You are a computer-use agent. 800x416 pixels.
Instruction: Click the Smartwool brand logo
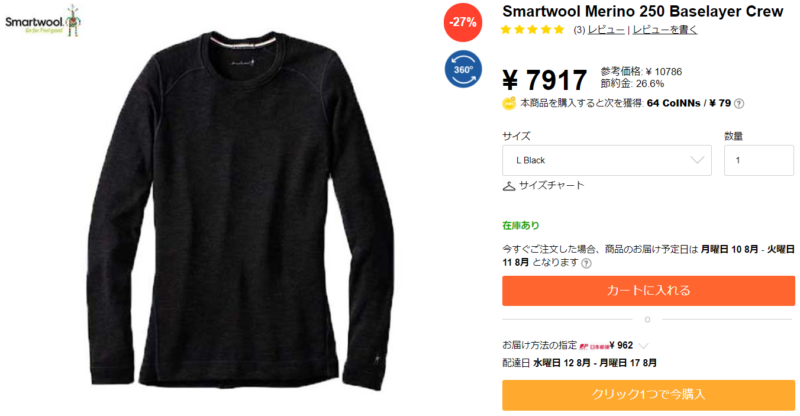tap(43, 21)
